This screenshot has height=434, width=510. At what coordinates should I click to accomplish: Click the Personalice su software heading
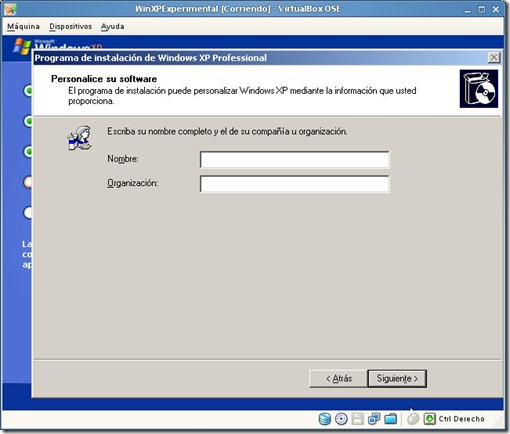point(104,79)
